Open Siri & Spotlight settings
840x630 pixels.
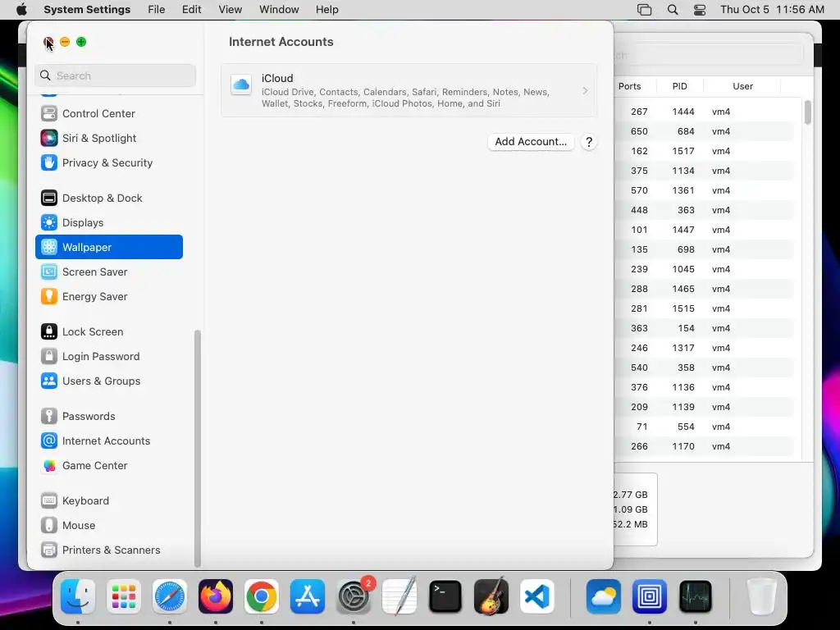tap(109, 138)
